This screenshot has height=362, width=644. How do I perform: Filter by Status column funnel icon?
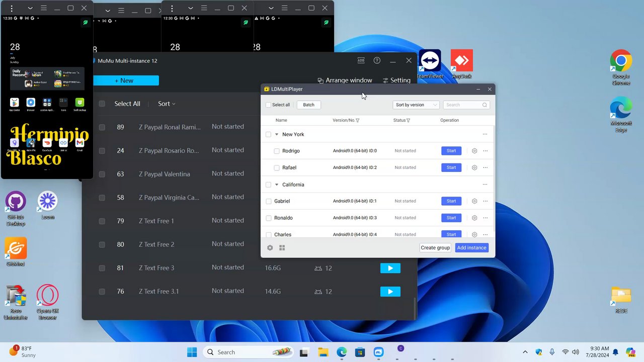(x=408, y=120)
